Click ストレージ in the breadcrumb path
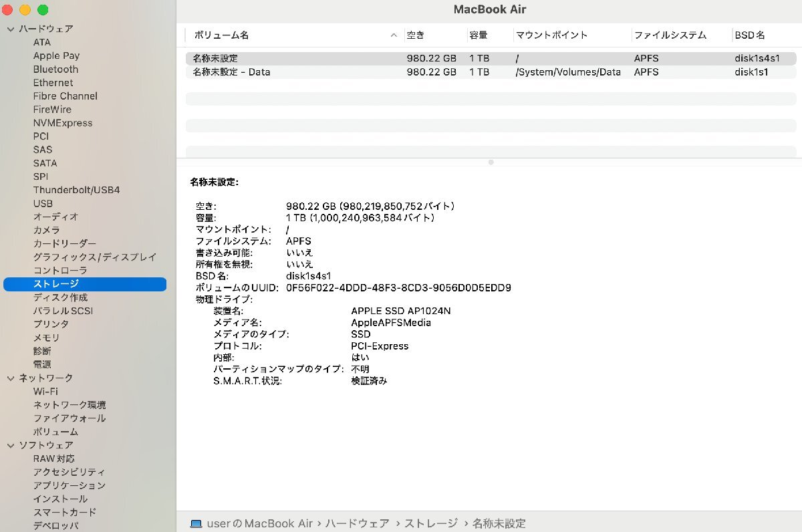Image resolution: width=802 pixels, height=532 pixels. coord(430,523)
